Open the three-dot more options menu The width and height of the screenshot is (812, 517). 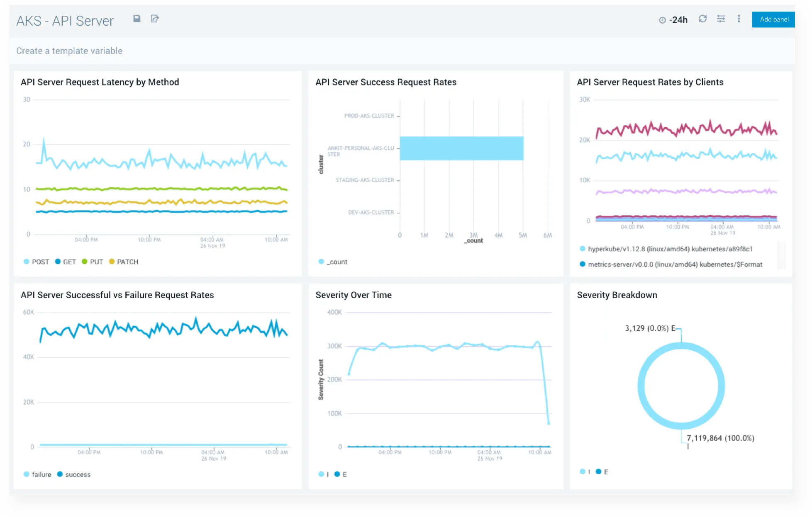click(x=739, y=19)
